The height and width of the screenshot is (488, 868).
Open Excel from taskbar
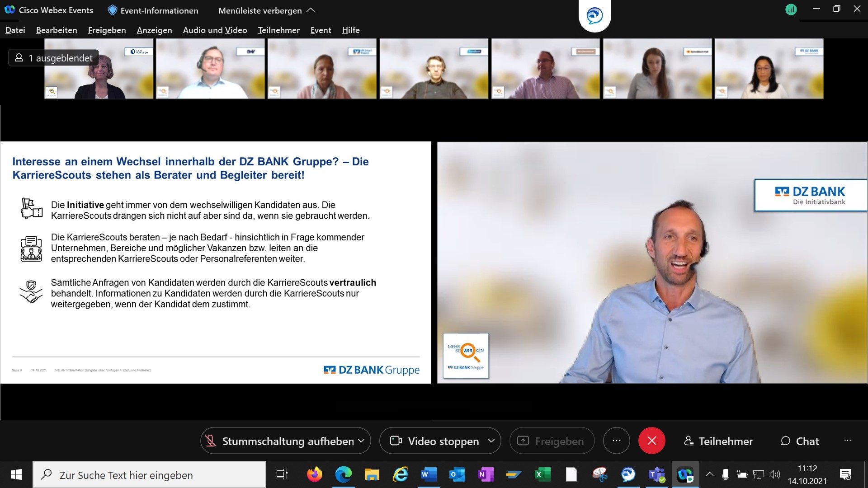point(542,474)
